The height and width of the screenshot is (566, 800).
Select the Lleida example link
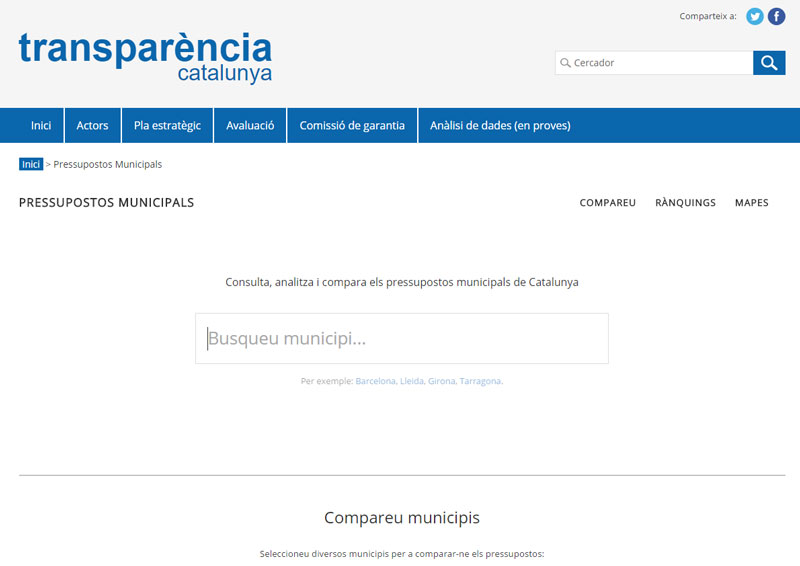coord(411,381)
